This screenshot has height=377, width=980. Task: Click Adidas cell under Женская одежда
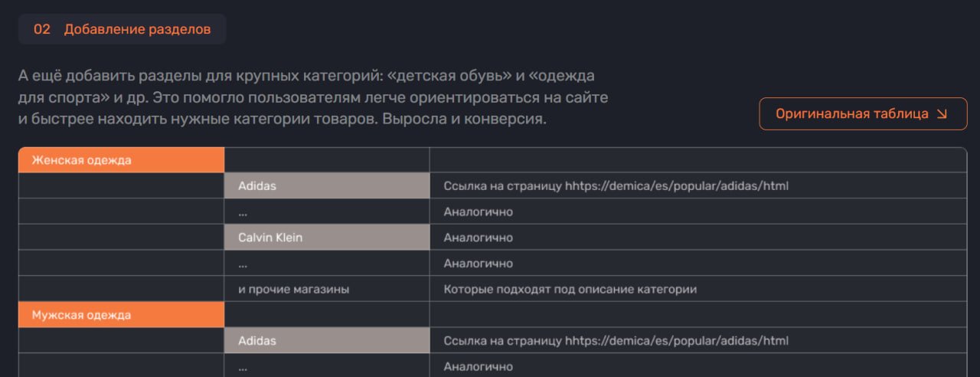pyautogui.click(x=327, y=186)
